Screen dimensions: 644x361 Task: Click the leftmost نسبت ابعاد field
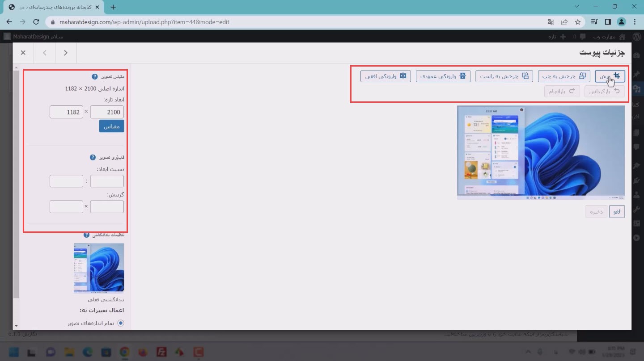66,181
